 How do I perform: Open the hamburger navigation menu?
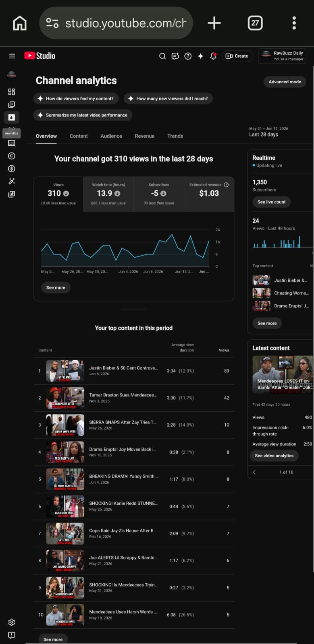click(x=12, y=56)
